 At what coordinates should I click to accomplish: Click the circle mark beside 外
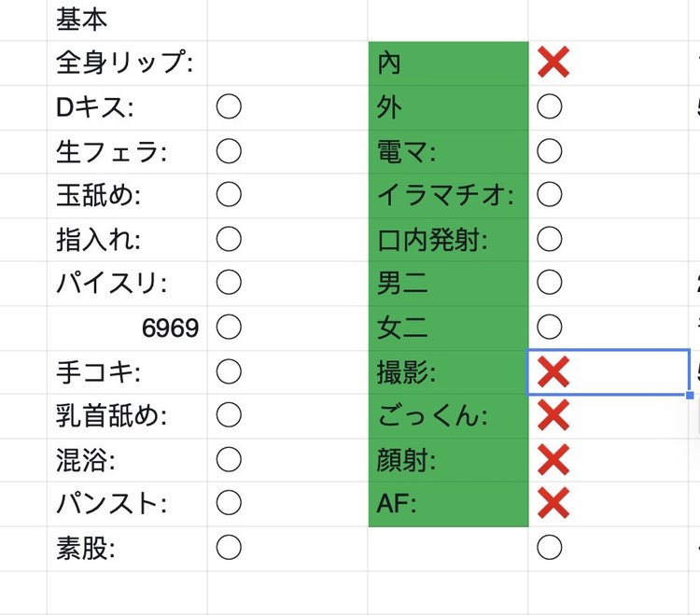point(550,107)
